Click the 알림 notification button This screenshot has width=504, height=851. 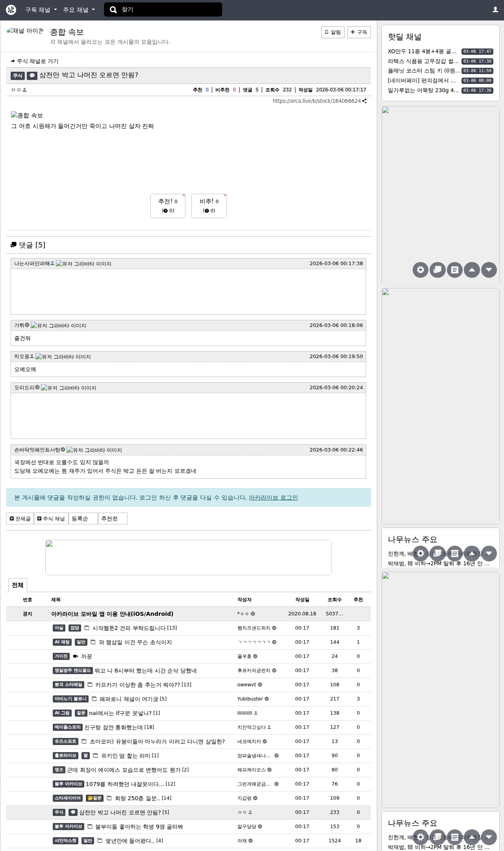tap(333, 32)
